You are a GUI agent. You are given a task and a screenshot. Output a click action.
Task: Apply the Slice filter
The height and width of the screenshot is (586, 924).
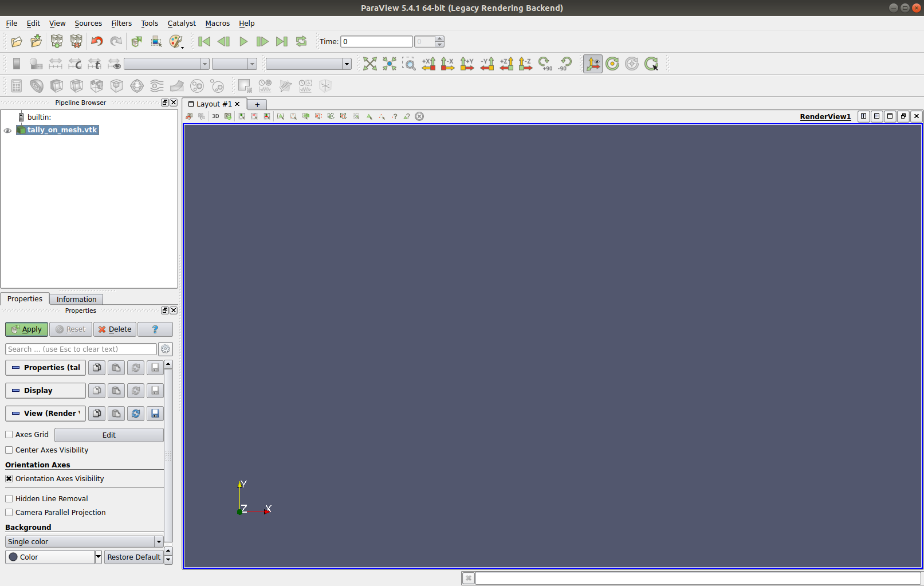coord(76,86)
